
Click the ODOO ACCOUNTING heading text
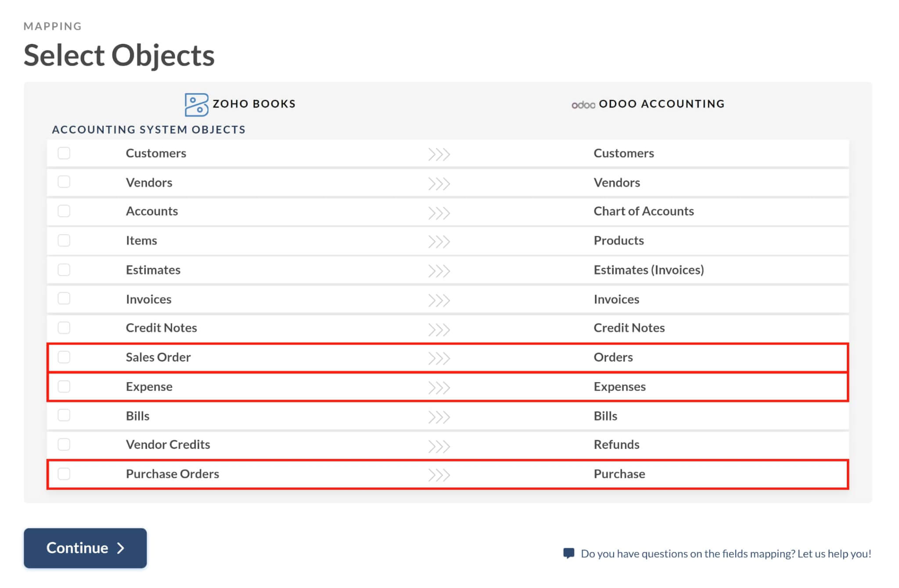pyautogui.click(x=662, y=104)
